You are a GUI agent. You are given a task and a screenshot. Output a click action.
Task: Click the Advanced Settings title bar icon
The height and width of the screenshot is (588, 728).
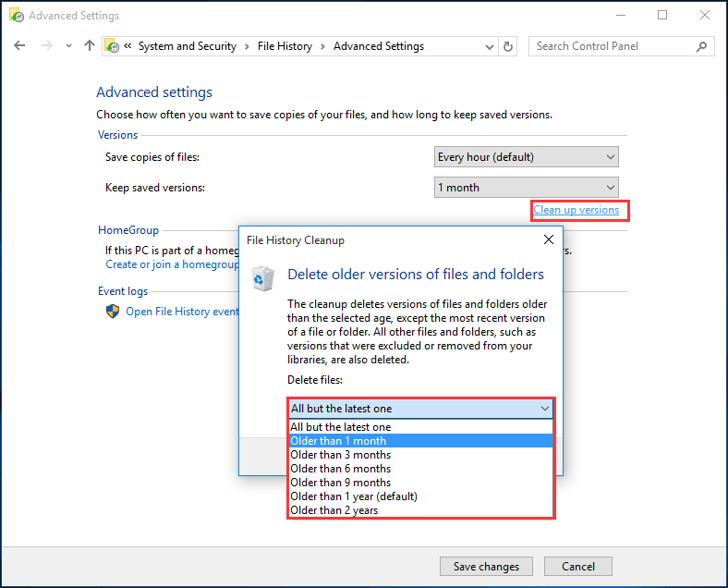[17, 16]
